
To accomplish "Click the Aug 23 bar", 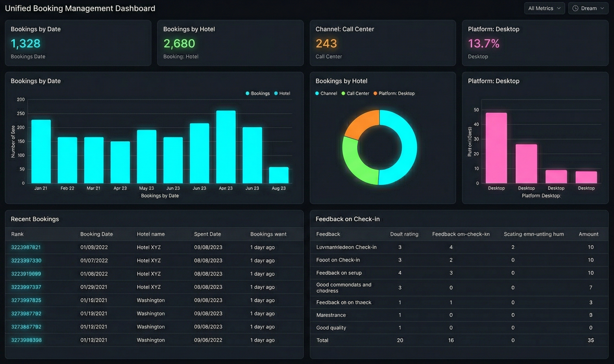I will [279, 175].
